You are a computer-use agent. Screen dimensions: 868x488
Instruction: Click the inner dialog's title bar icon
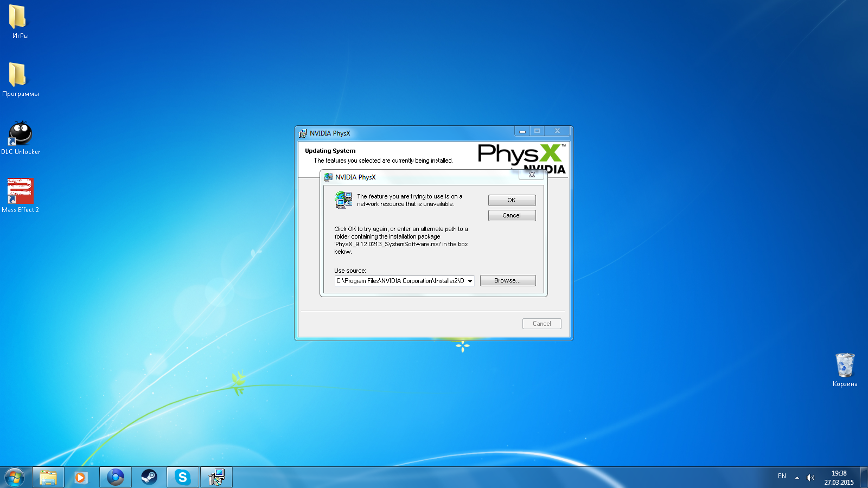coord(328,177)
